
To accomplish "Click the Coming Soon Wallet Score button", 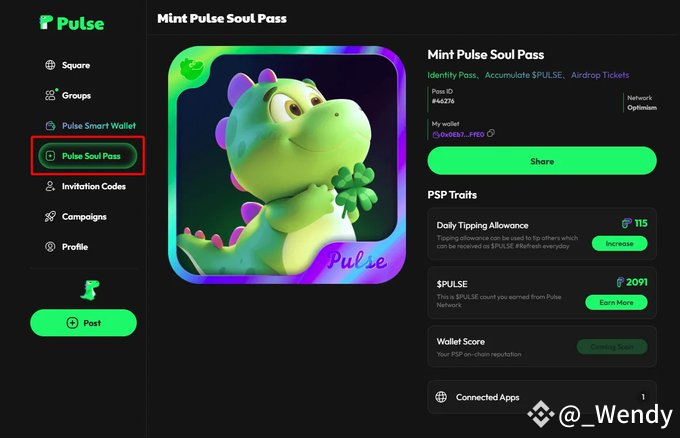I will click(x=612, y=346).
